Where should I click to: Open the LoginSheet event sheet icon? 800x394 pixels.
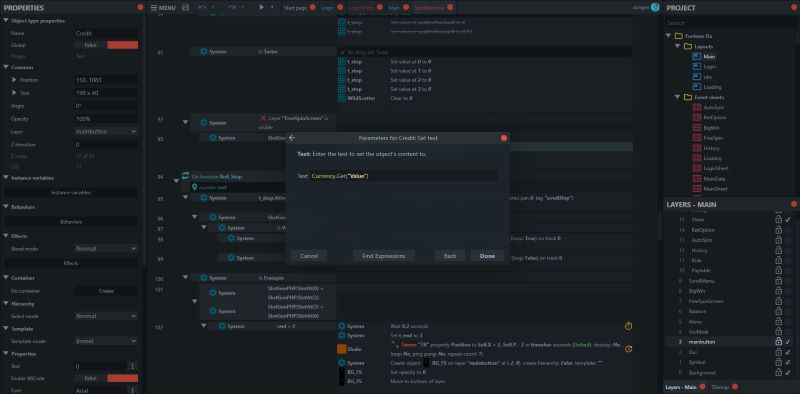click(x=696, y=168)
